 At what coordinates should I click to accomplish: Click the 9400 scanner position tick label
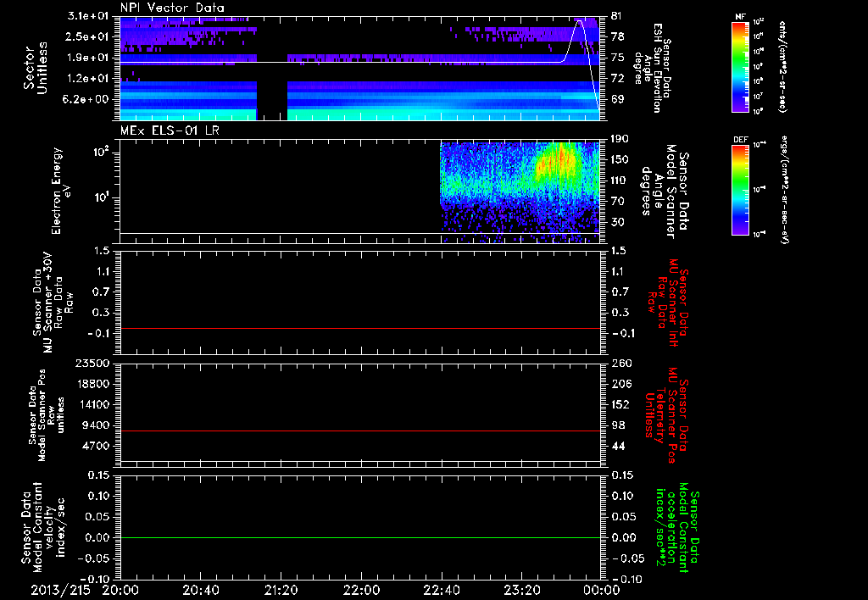(x=95, y=425)
